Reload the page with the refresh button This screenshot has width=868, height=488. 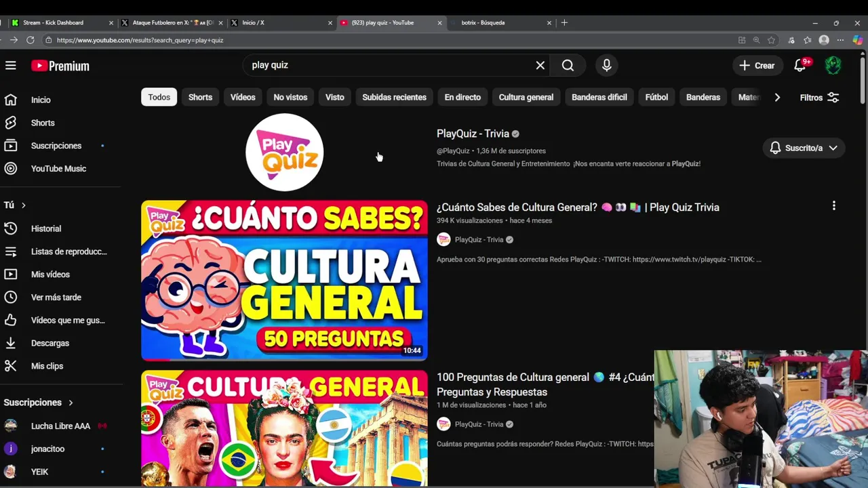click(31, 40)
